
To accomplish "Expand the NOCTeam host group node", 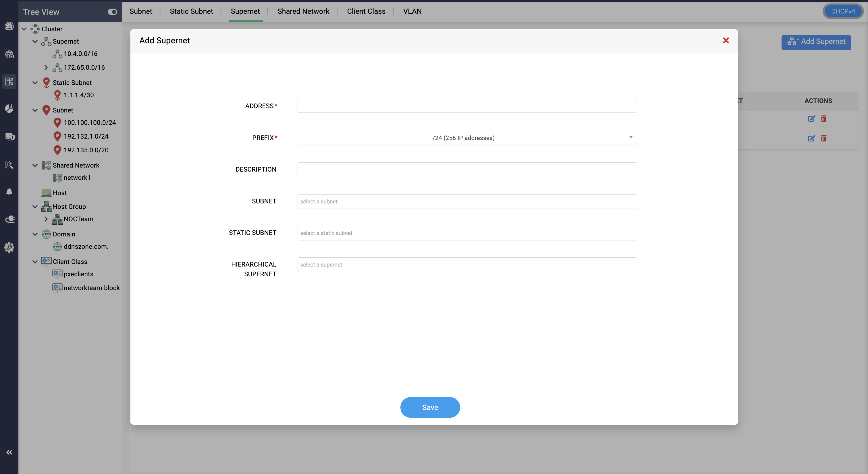I will point(46,219).
